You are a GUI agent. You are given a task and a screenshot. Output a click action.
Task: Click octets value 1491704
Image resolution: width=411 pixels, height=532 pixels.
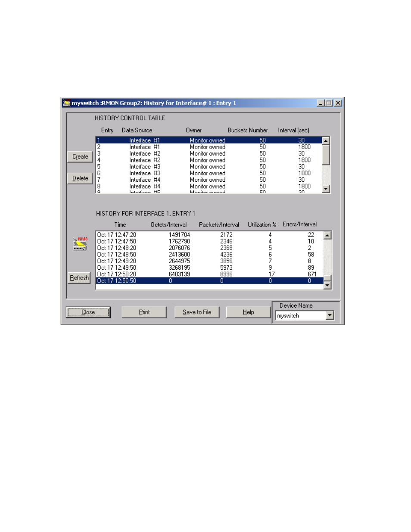click(x=179, y=235)
